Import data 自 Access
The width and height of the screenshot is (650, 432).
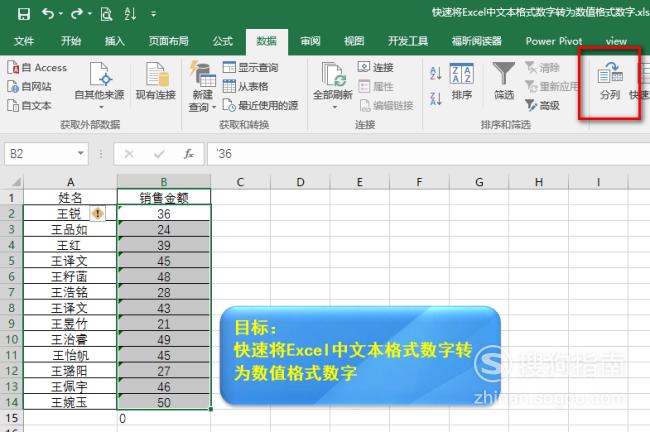click(x=37, y=68)
